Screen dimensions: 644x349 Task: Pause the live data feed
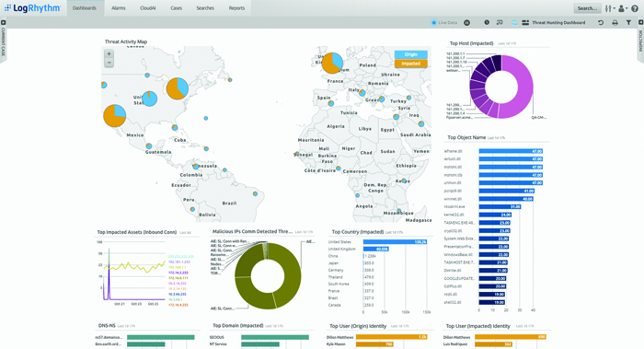[467, 23]
